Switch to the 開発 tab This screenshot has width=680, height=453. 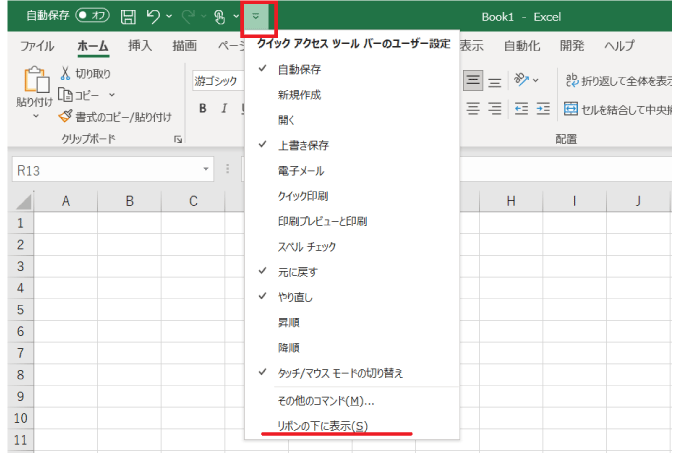[572, 46]
